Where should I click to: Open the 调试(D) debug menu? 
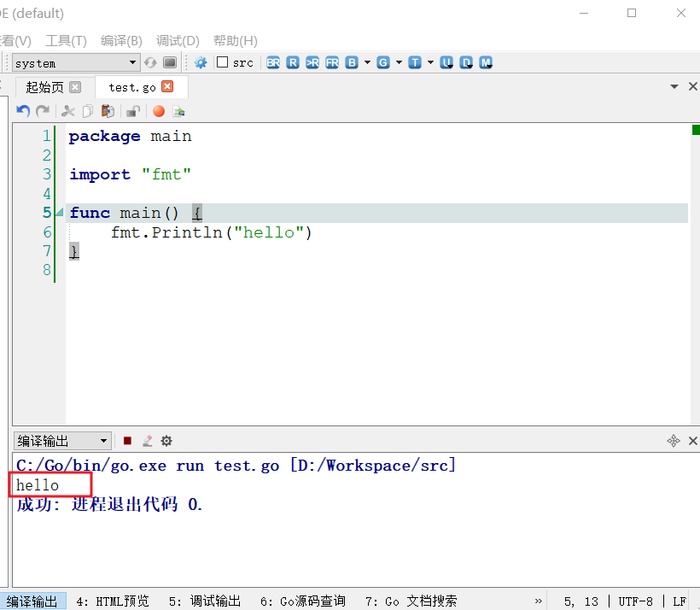point(178,40)
